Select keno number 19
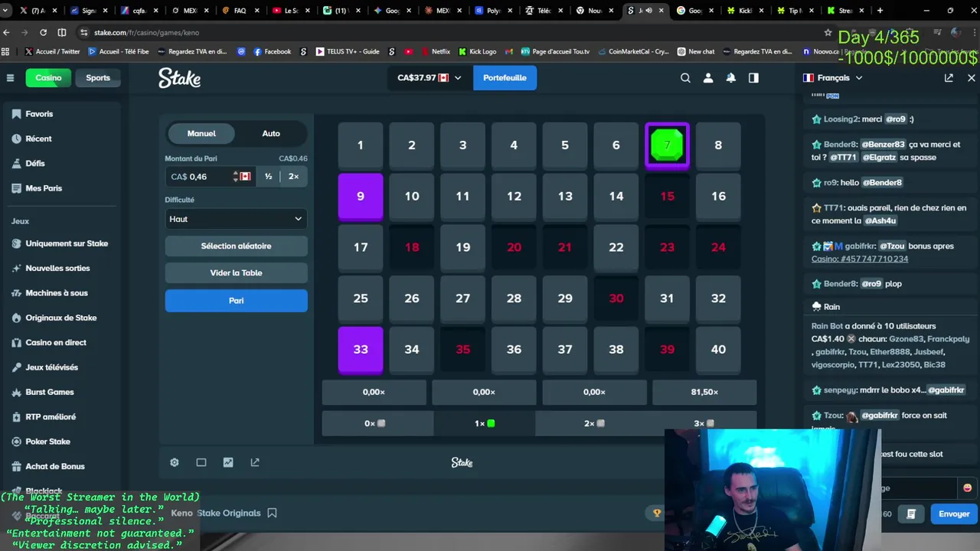This screenshot has width=980, height=551. pyautogui.click(x=462, y=247)
